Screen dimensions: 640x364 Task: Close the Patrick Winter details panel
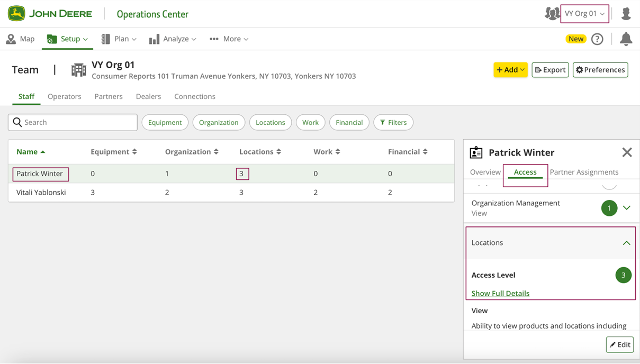point(627,152)
